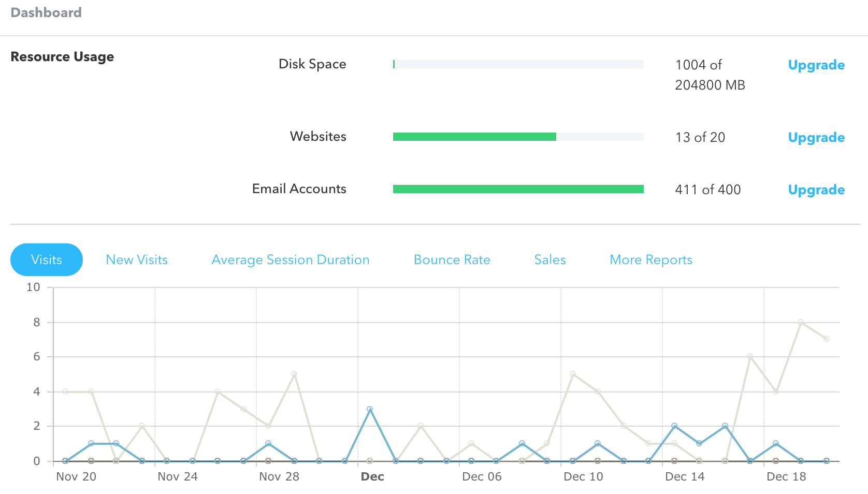868x494 pixels.
Task: Click Upgrade link for Disk Space
Action: (x=816, y=65)
